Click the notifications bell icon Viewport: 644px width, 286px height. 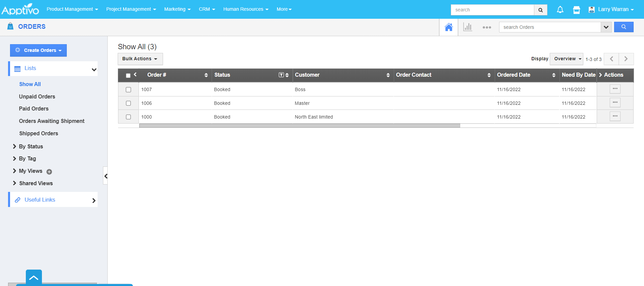pyautogui.click(x=560, y=10)
